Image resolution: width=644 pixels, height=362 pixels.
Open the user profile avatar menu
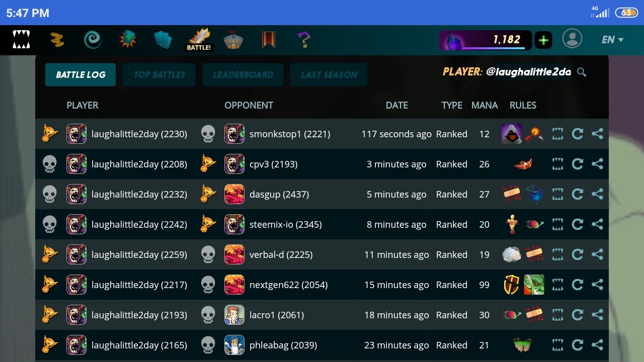click(x=572, y=39)
